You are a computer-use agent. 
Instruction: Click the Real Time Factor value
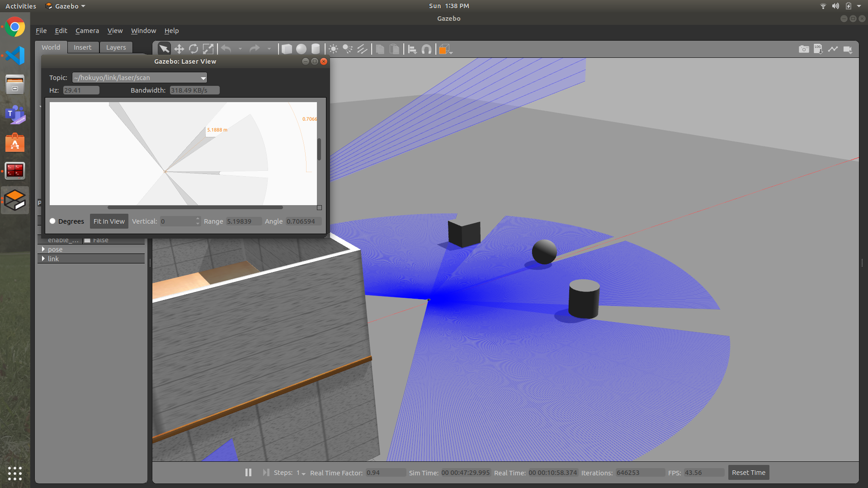coord(385,473)
